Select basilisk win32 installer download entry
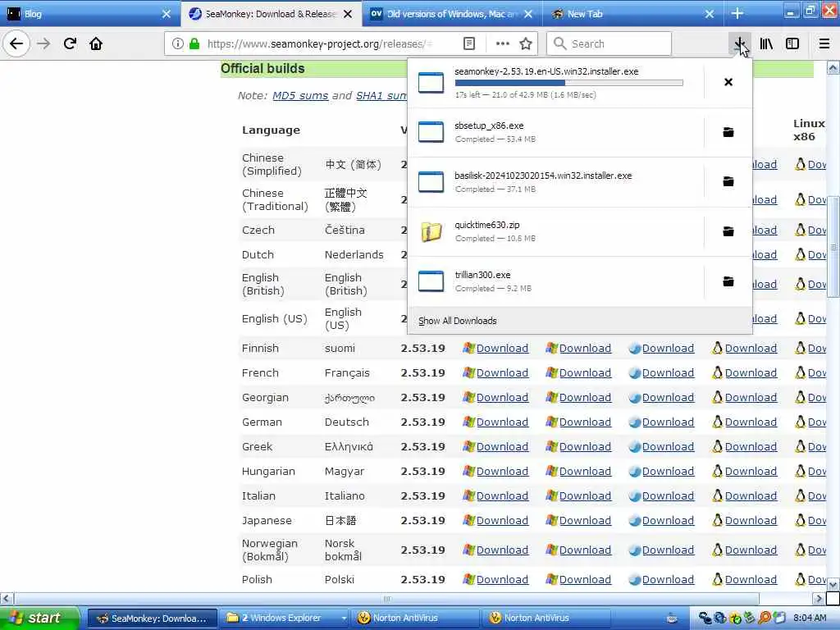 pos(555,181)
